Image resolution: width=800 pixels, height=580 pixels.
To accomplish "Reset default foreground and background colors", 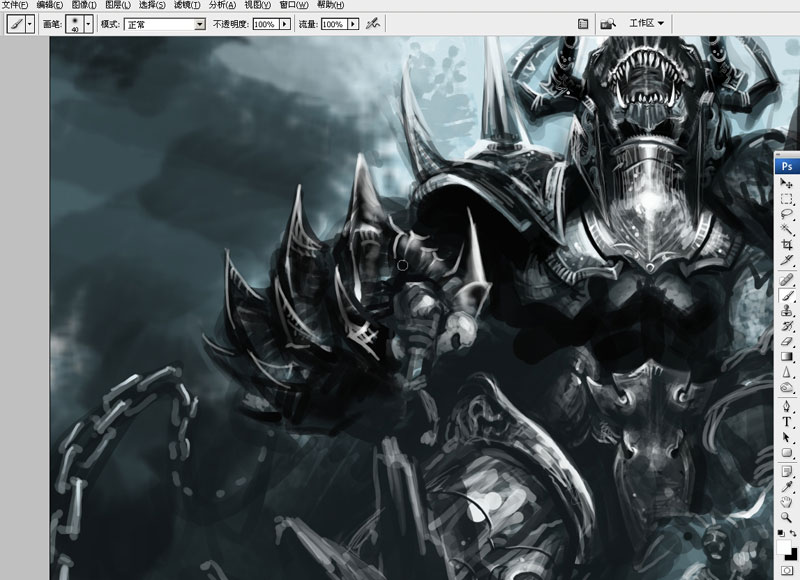I will pyautogui.click(x=781, y=533).
